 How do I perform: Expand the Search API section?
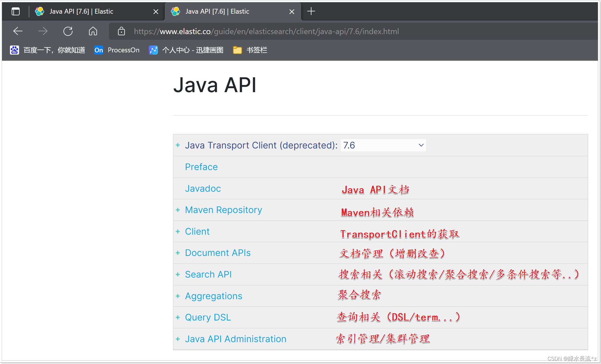[178, 274]
